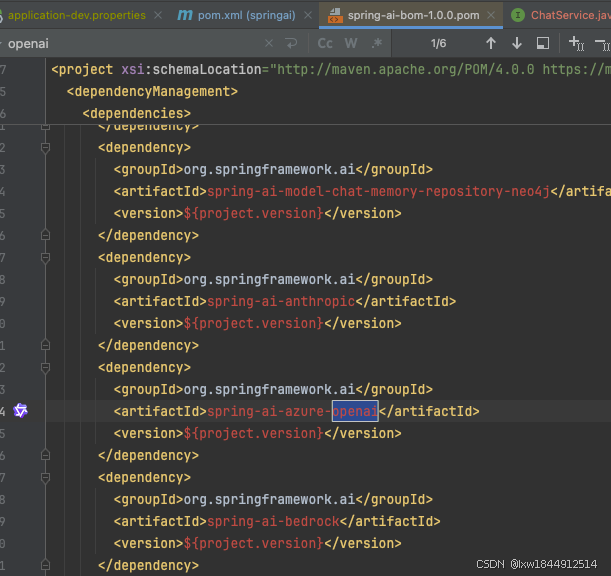Focus the search field containing openai
Image resolution: width=611 pixels, height=576 pixels.
[x=132, y=43]
